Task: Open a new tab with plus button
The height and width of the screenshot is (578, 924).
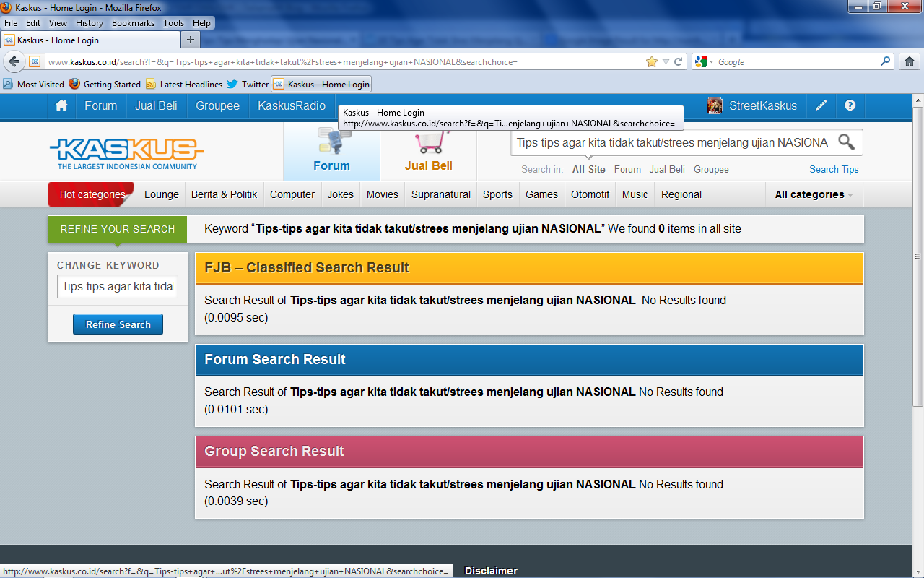Action: pos(190,40)
